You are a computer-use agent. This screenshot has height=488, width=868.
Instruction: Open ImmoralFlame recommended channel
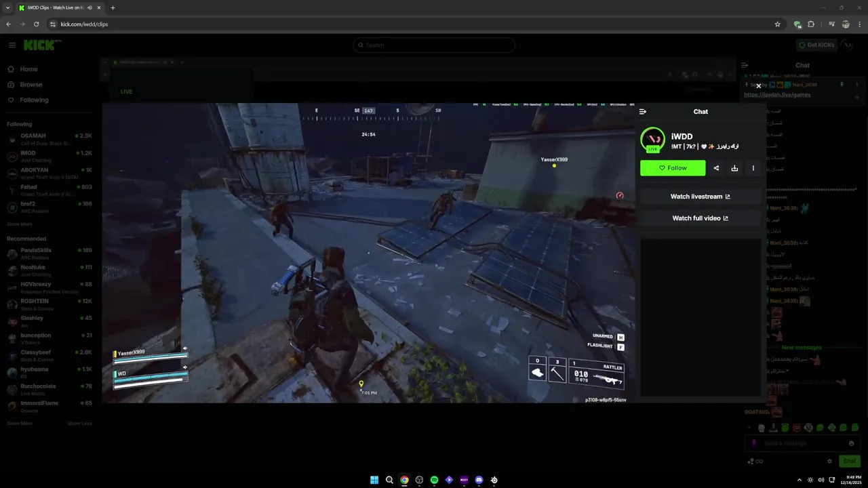pos(49,406)
